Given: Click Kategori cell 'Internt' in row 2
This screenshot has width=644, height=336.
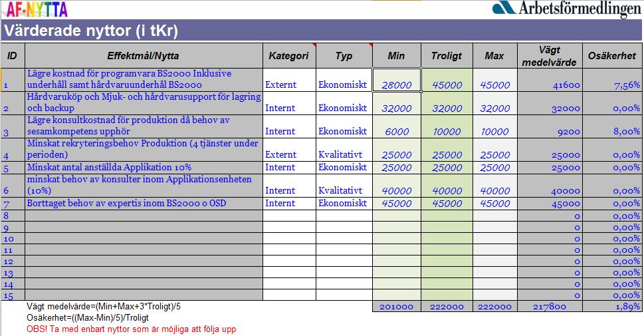Looking at the screenshot, I should click(x=289, y=103).
